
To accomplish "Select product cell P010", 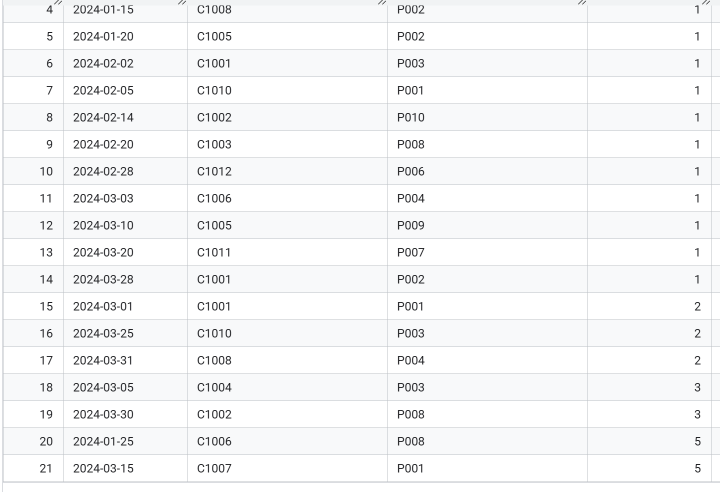I will (x=411, y=117).
